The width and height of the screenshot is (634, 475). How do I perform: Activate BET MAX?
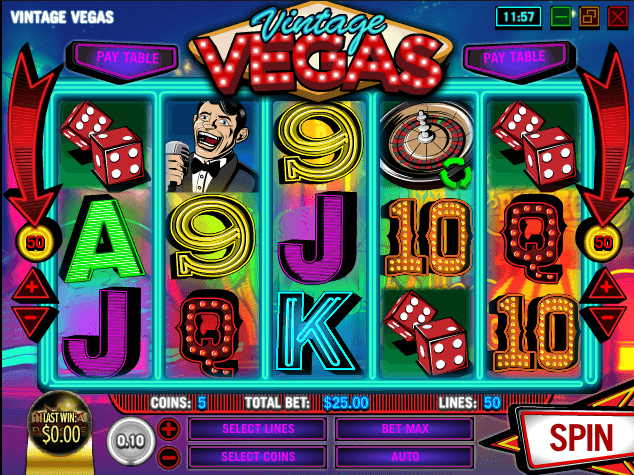(404, 429)
